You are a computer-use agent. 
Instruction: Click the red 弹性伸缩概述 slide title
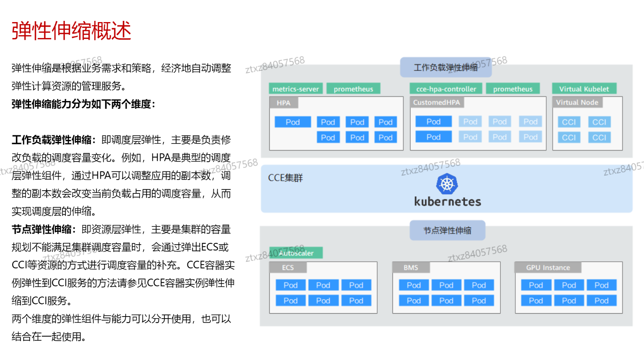71,31
